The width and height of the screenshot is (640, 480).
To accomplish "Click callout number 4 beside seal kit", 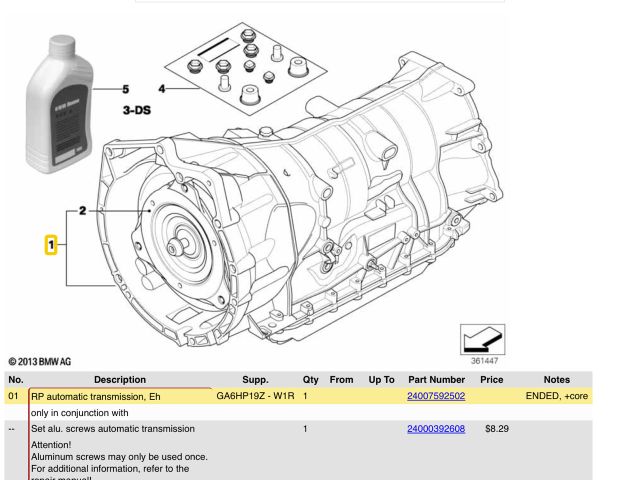I will click(x=162, y=88).
